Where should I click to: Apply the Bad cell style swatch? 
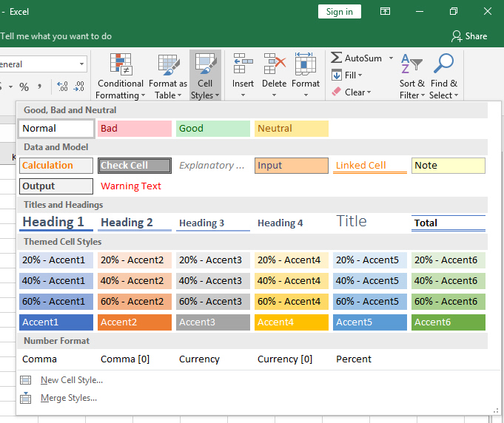(134, 129)
